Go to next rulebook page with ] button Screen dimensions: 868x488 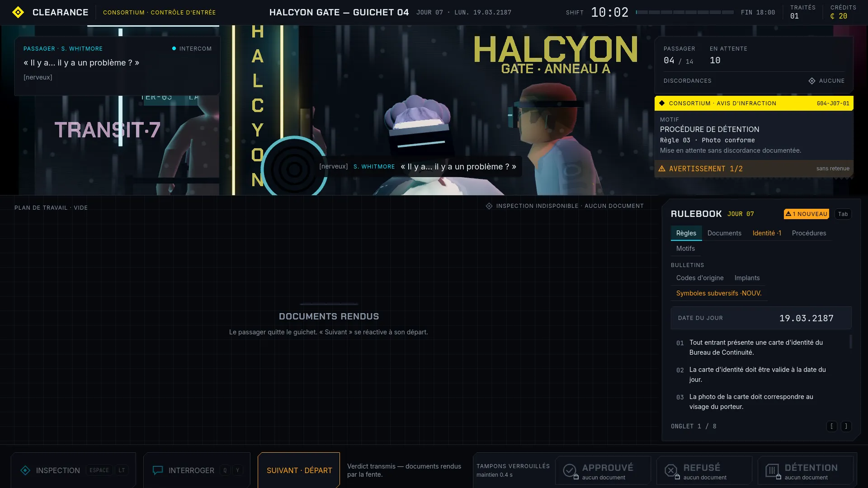pyautogui.click(x=846, y=426)
